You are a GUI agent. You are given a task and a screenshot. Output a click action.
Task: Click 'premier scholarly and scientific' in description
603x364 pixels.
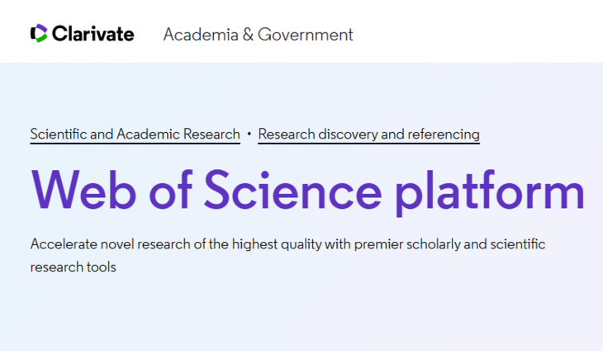(x=449, y=244)
